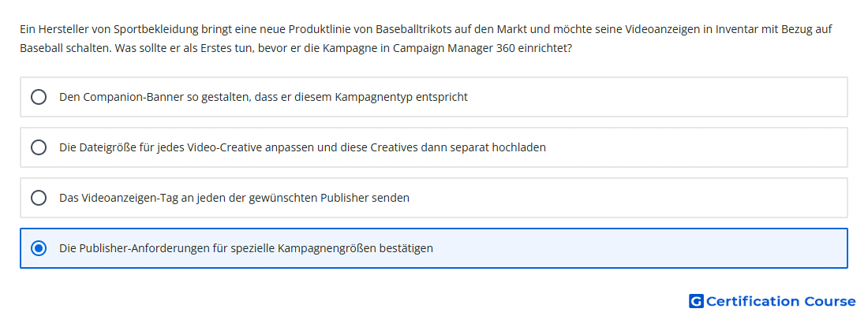This screenshot has height=316, width=868.
Task: Click the selected Publisher-Anforderungen radio button
Action: pyautogui.click(x=39, y=248)
